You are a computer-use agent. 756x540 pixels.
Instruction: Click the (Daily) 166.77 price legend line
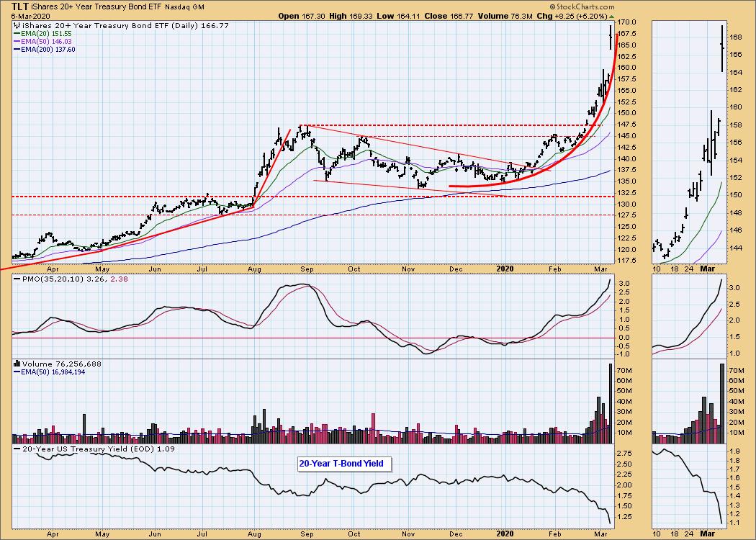click(124, 25)
